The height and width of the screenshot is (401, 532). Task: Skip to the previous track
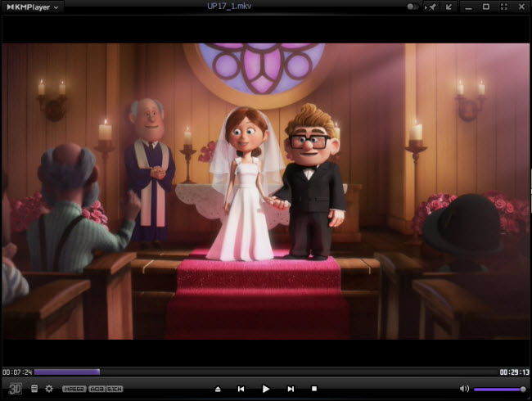pyautogui.click(x=241, y=389)
